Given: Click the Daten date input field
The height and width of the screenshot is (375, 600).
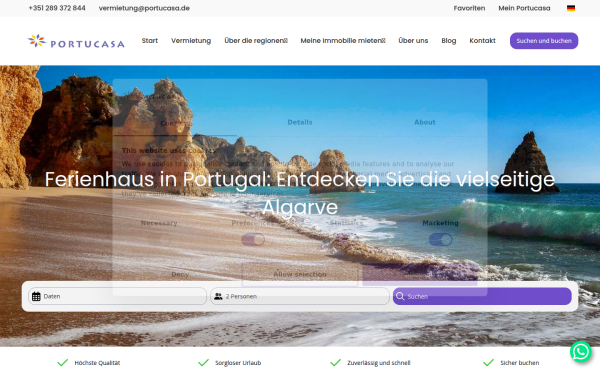Looking at the screenshot, I should pos(117,296).
